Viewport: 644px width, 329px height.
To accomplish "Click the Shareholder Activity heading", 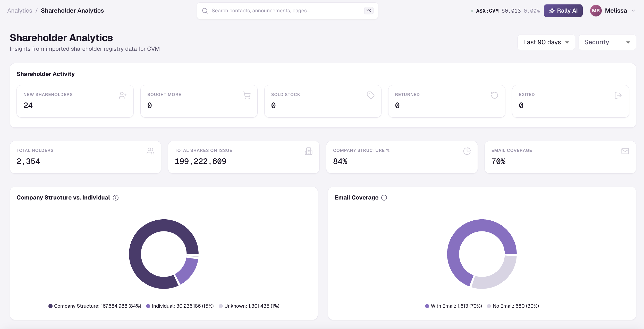I will pos(46,74).
